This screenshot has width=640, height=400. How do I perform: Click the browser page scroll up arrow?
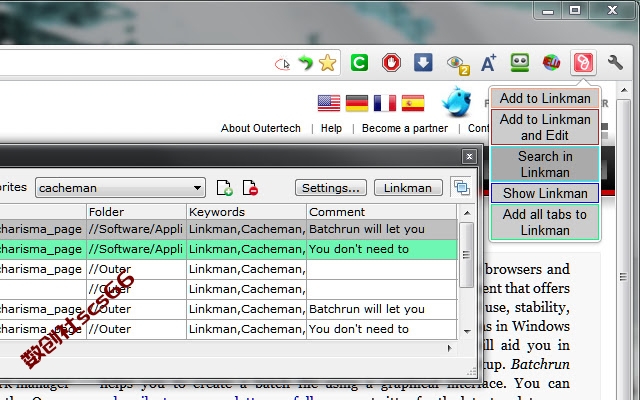pyautogui.click(x=624, y=90)
